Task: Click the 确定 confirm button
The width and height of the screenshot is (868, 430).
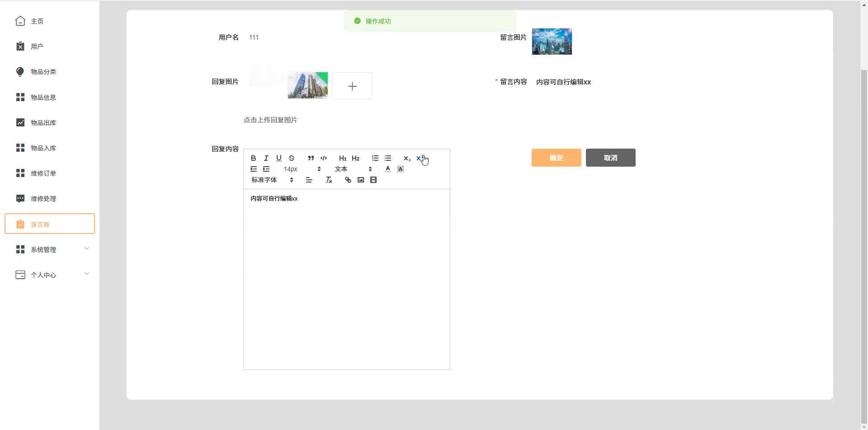Action: tap(556, 158)
